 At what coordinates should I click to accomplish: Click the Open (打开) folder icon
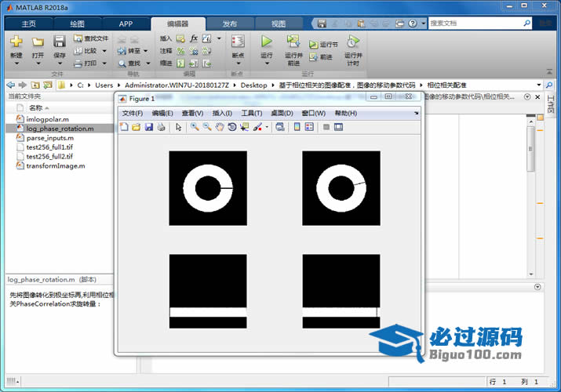point(38,42)
